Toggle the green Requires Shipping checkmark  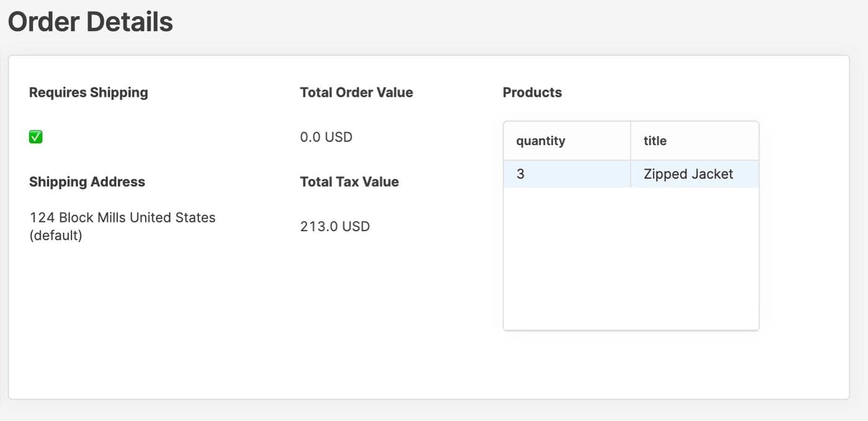pyautogui.click(x=36, y=137)
